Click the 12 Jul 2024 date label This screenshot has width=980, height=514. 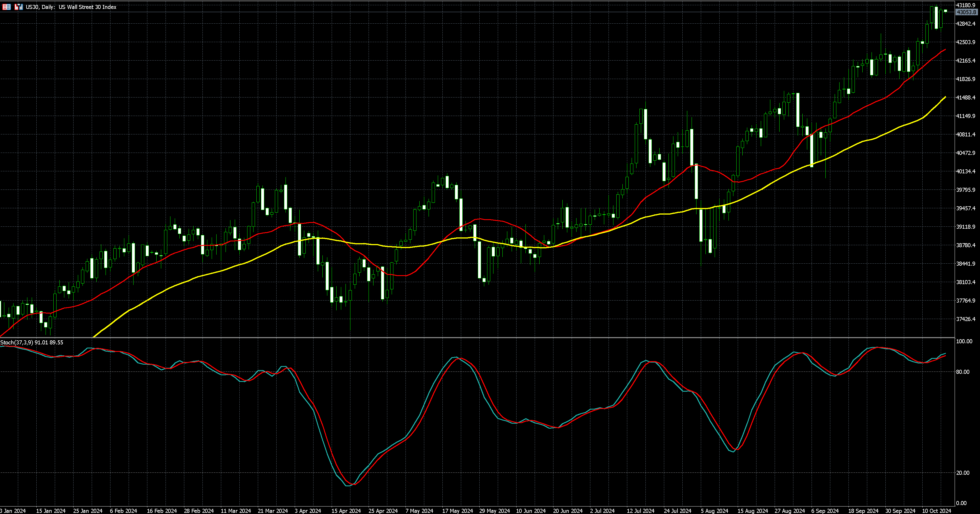[640, 511]
